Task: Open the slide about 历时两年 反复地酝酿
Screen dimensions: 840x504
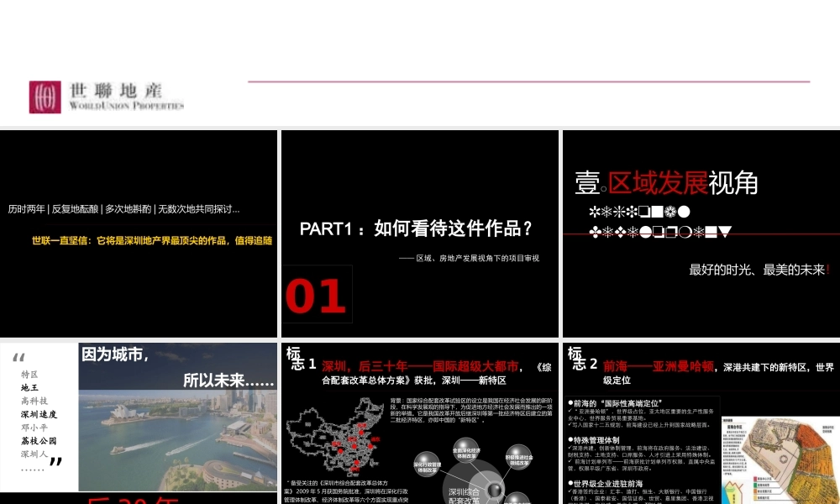Action: 139,234
